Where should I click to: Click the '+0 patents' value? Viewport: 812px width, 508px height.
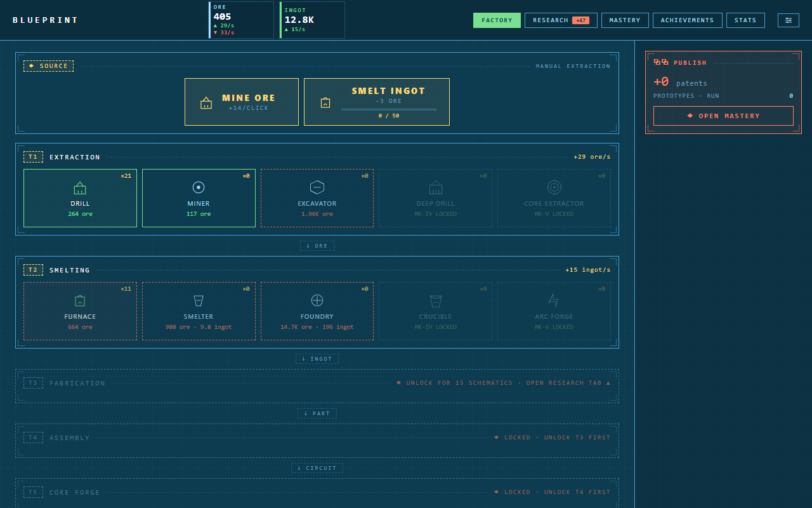tap(680, 82)
